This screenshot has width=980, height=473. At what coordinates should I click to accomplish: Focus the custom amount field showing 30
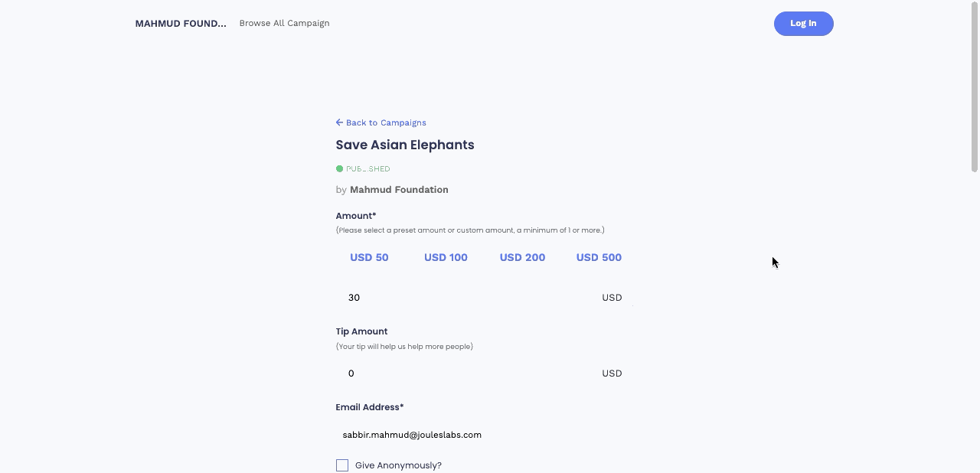466,298
